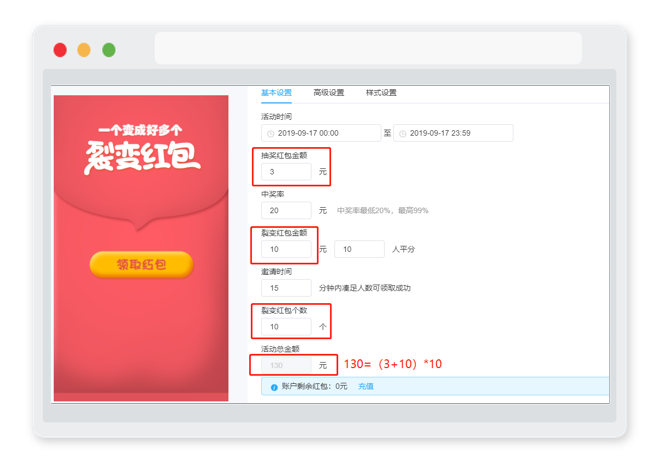Click the browser address bar
This screenshot has width=660, height=463.
(368, 48)
